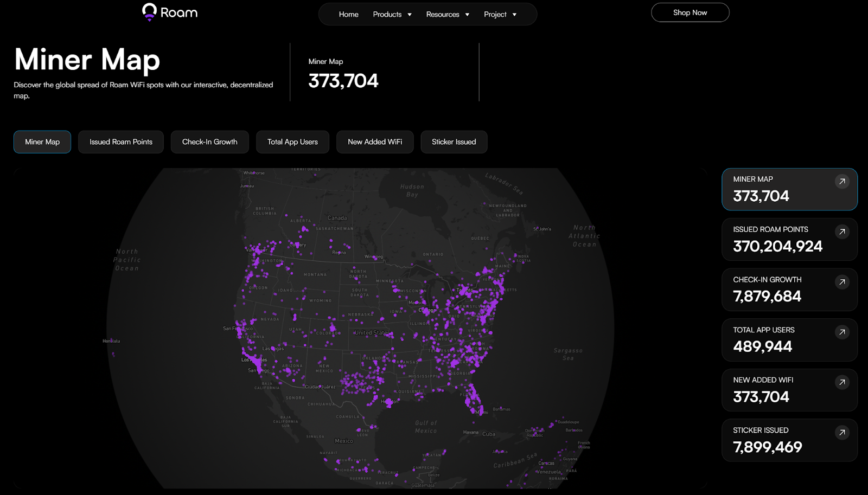Click the Roam logo icon
The height and width of the screenshot is (495, 868).
(x=149, y=11)
